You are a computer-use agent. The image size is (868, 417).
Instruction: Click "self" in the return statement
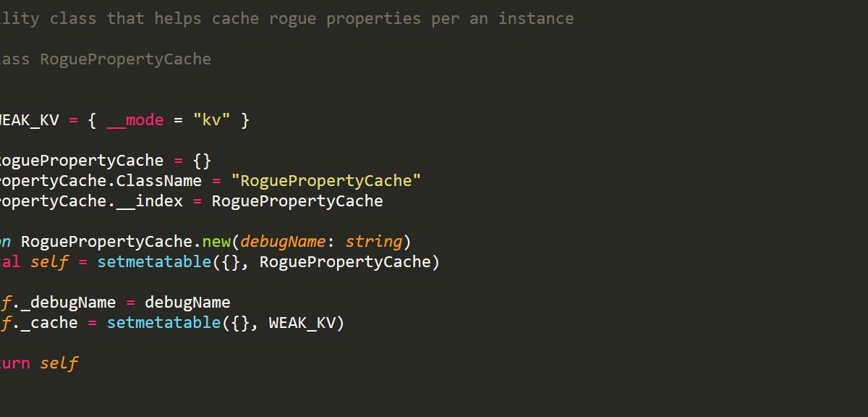click(59, 363)
